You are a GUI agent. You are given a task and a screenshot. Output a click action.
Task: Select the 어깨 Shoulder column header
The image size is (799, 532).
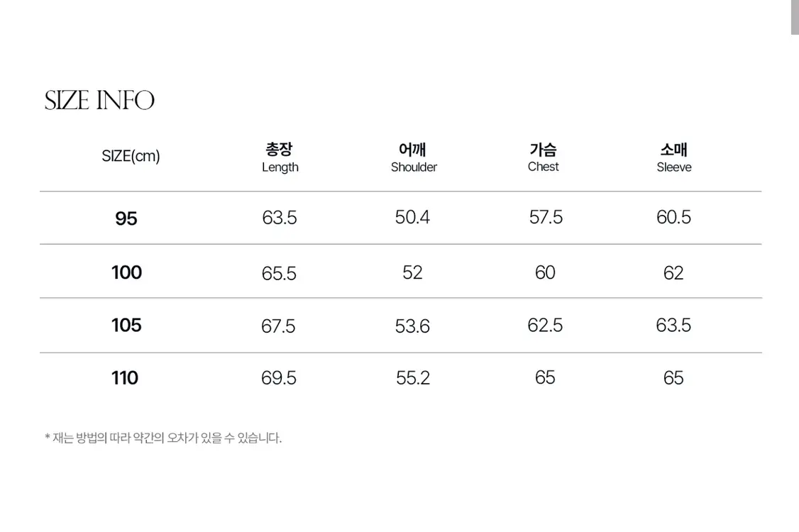pyautogui.click(x=414, y=157)
